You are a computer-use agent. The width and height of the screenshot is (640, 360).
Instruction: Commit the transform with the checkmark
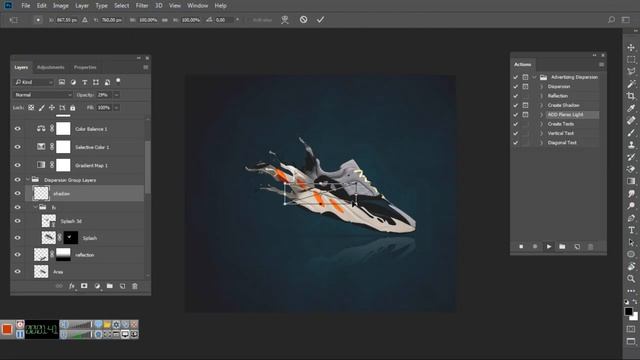[x=320, y=20]
